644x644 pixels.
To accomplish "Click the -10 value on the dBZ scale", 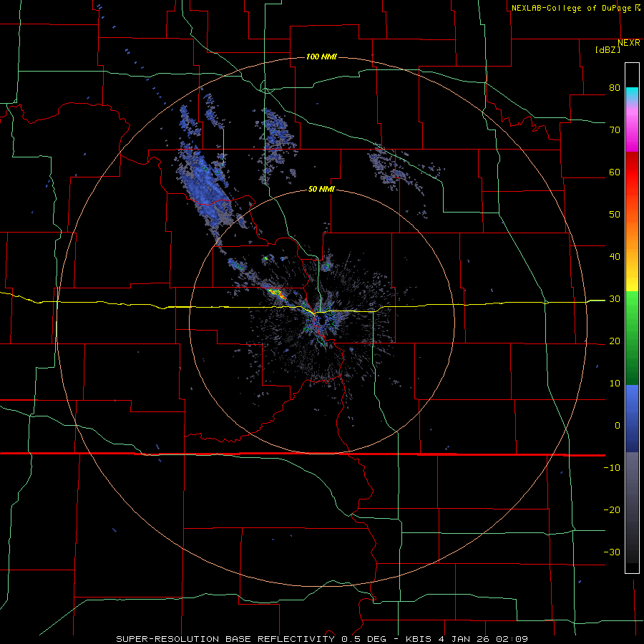I will click(612, 468).
